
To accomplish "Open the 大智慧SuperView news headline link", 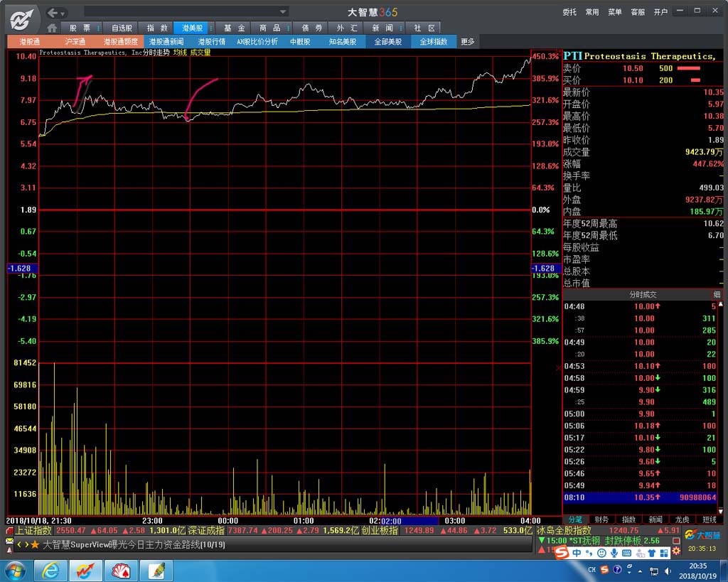I will 134,545.
